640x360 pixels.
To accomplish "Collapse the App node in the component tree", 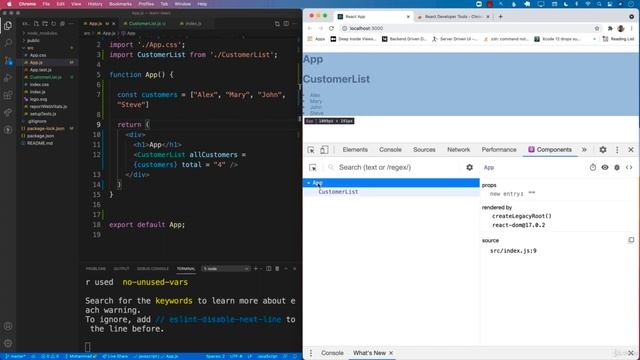I will tap(309, 183).
